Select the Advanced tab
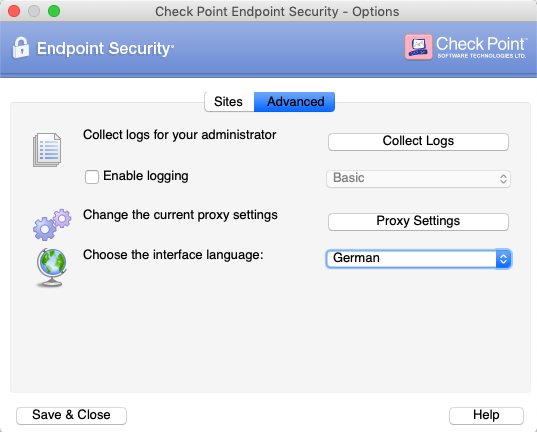This screenshot has height=432, width=537. [x=295, y=102]
